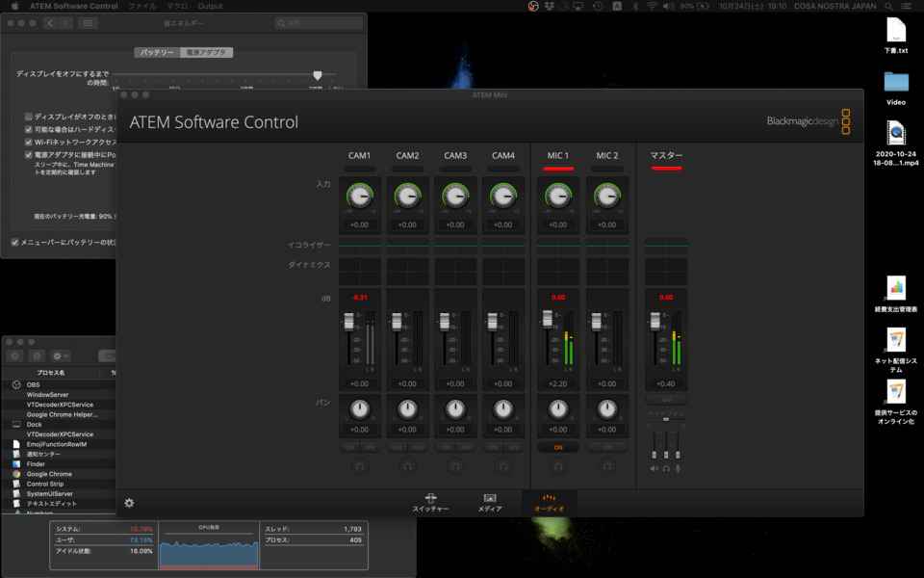This screenshot has height=578, width=924.
Task: Switch to the メディア tab
Action: pyautogui.click(x=490, y=502)
